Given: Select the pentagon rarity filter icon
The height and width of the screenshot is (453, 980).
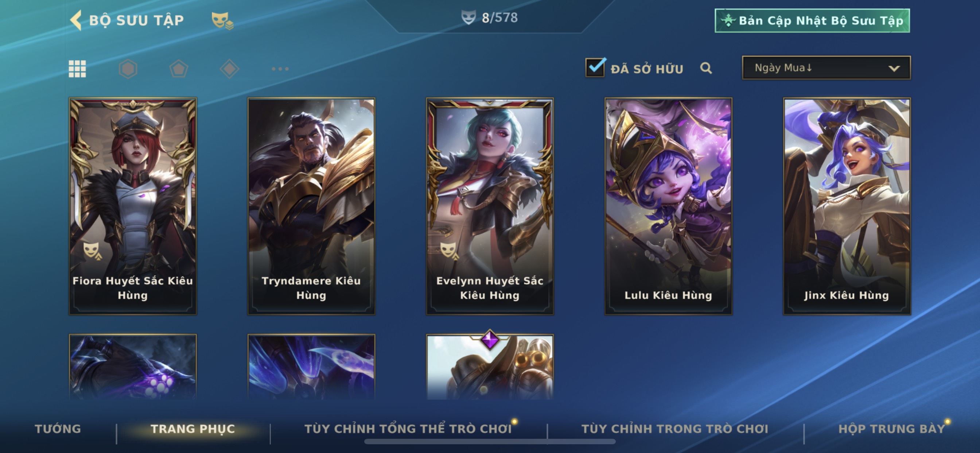Looking at the screenshot, I should pos(178,69).
